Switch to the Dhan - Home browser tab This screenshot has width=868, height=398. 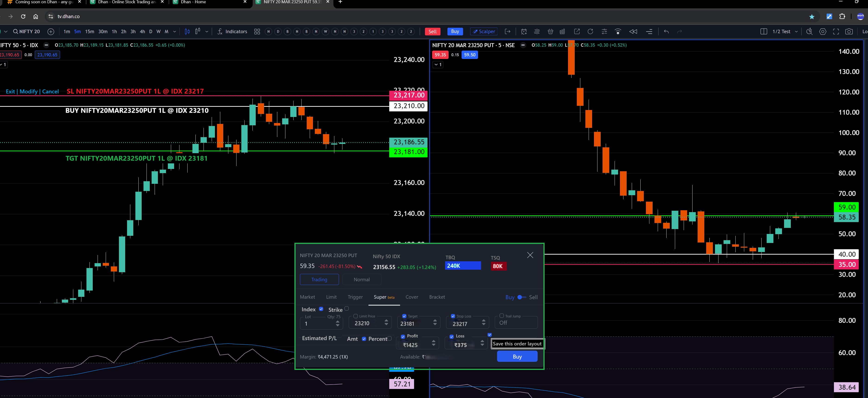click(210, 3)
